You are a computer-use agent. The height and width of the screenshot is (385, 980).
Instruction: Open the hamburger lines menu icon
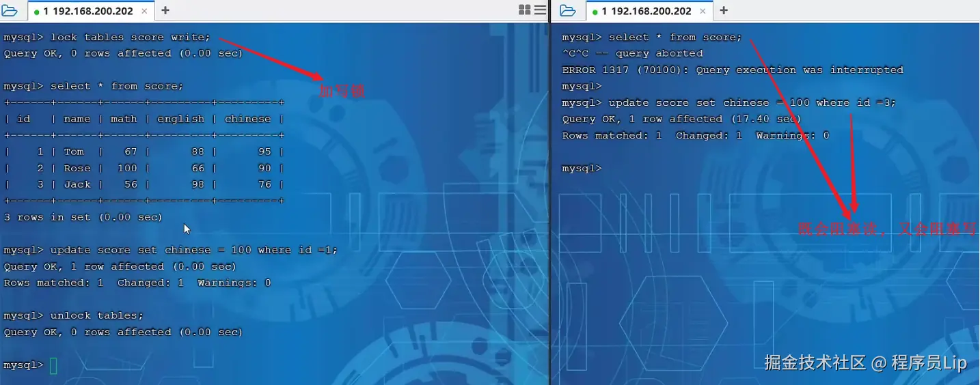pyautogui.click(x=540, y=10)
